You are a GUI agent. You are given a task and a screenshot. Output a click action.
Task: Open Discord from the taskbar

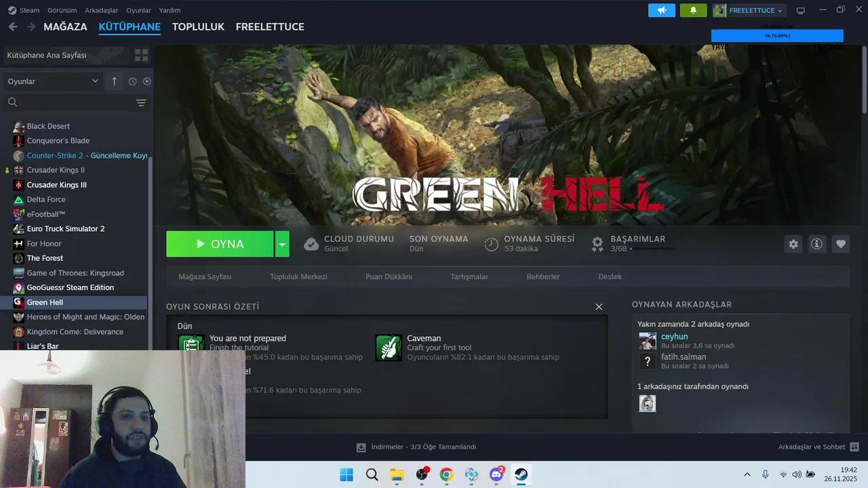click(496, 474)
